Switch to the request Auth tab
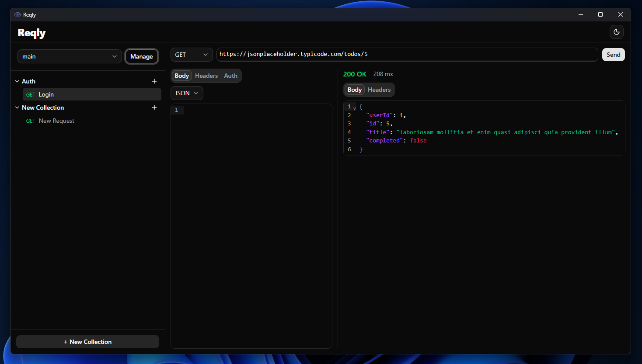The height and width of the screenshot is (364, 642). [231, 76]
